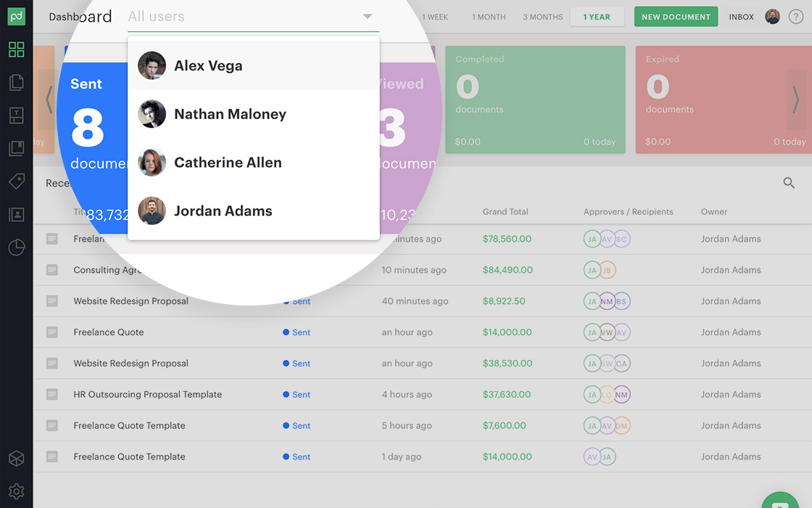Viewport: 812px width, 508px height.
Task: Select the 1 Year time range
Action: click(597, 17)
